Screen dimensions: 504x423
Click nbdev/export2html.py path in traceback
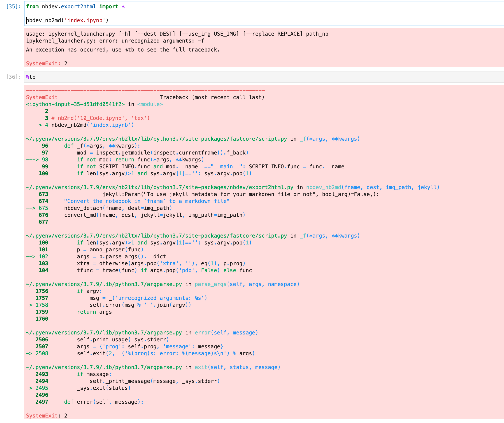pos(160,187)
